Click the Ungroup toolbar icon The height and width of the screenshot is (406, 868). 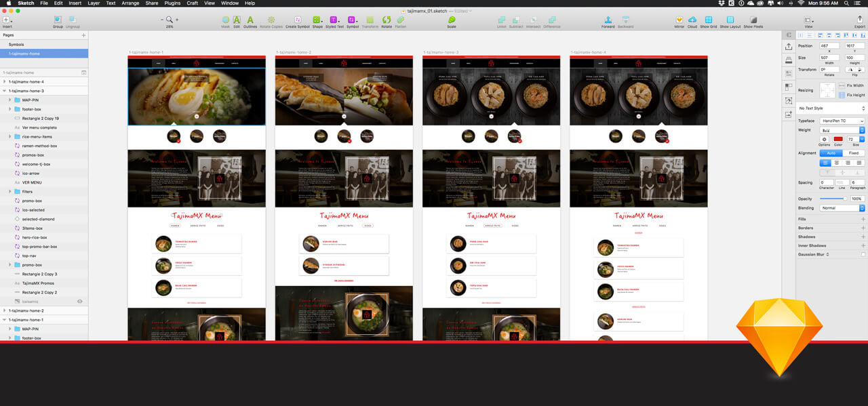[73, 20]
